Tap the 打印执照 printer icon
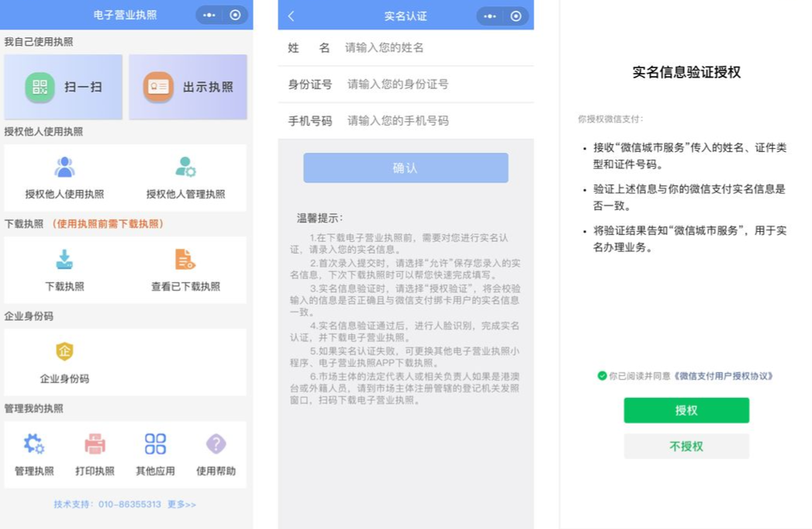 tap(95, 444)
